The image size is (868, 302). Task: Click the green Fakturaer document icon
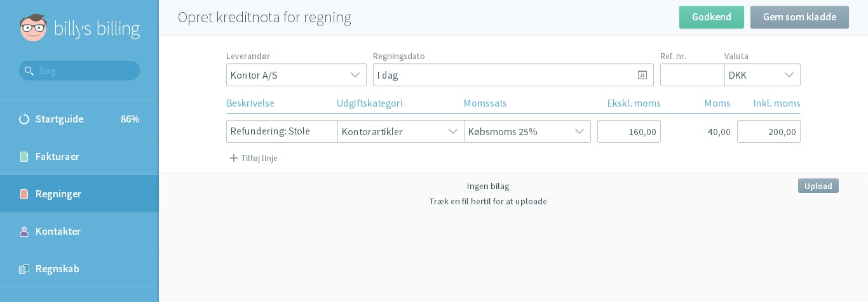point(24,157)
